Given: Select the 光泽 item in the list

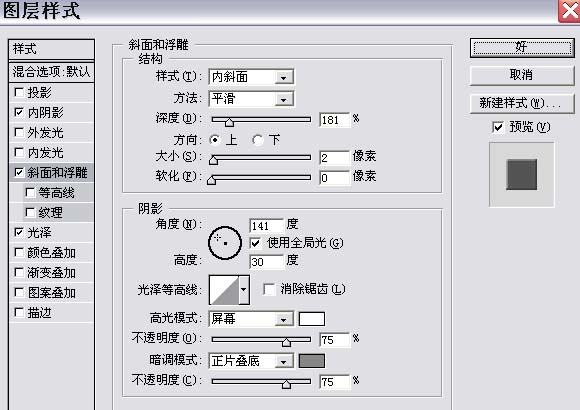Looking at the screenshot, I should click(x=51, y=232).
